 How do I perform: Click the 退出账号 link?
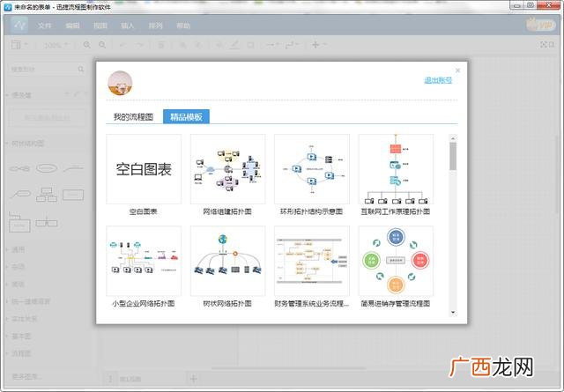click(x=438, y=80)
